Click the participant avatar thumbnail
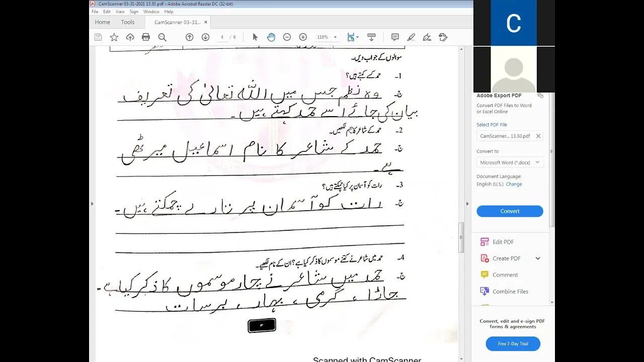 (x=514, y=69)
